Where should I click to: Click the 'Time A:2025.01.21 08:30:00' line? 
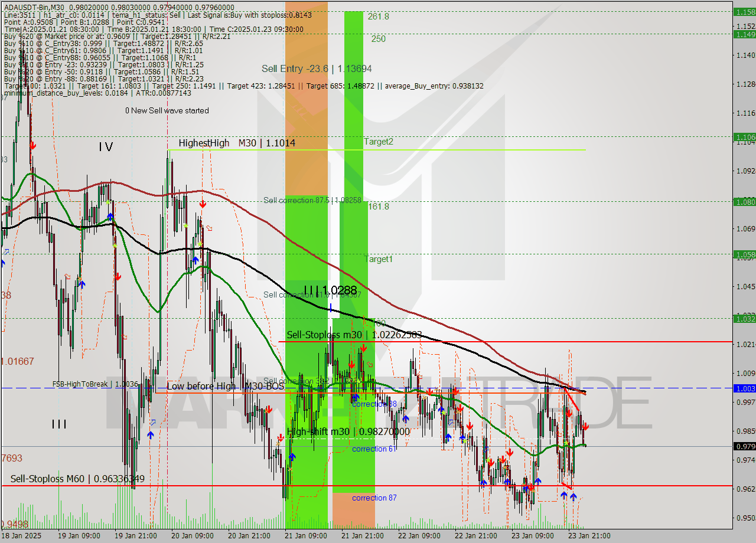click(x=153, y=29)
